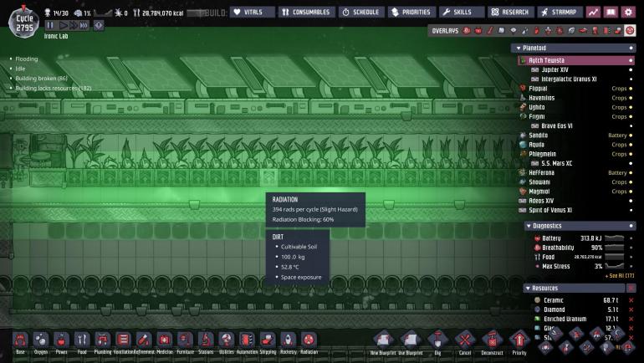This screenshot has width=644, height=363.
Task: Click See All diagnostics link
Action: click(x=619, y=275)
